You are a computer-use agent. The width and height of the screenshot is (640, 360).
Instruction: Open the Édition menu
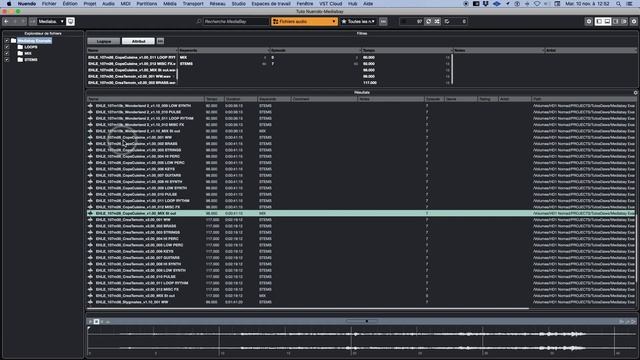tap(70, 4)
